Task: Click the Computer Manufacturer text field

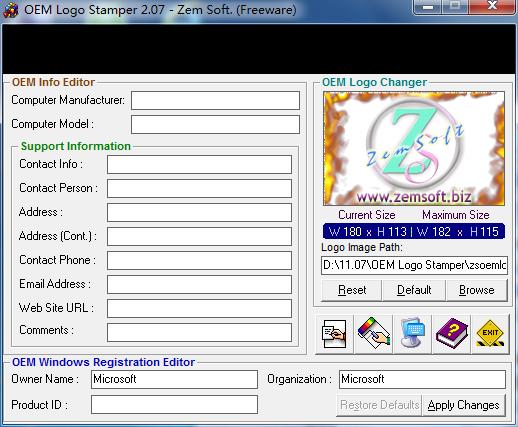Action: (215, 100)
